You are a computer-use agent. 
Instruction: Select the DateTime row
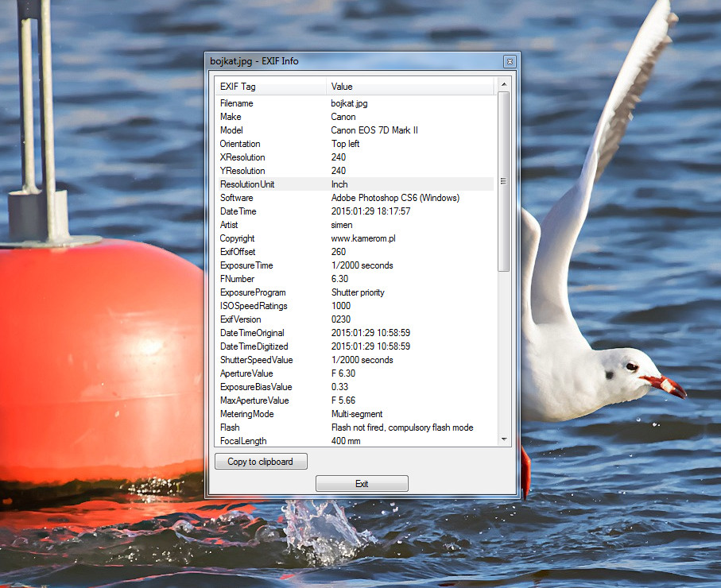point(355,211)
